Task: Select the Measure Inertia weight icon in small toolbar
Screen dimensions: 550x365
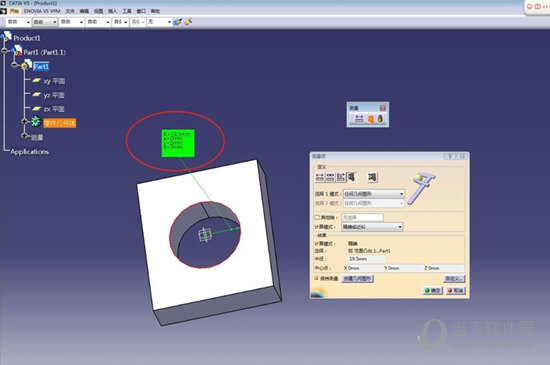Action: (380, 119)
